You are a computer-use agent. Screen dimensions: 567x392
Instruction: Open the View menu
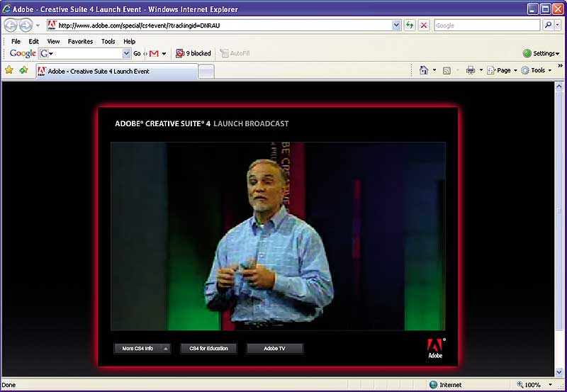(x=54, y=41)
